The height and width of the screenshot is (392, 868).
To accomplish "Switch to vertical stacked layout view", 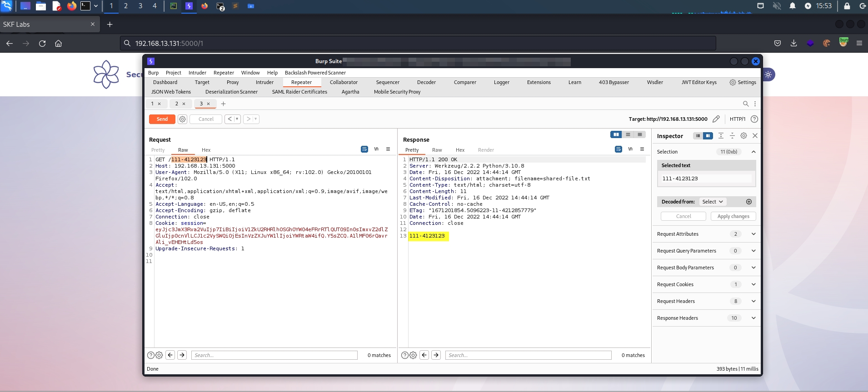I will point(628,134).
